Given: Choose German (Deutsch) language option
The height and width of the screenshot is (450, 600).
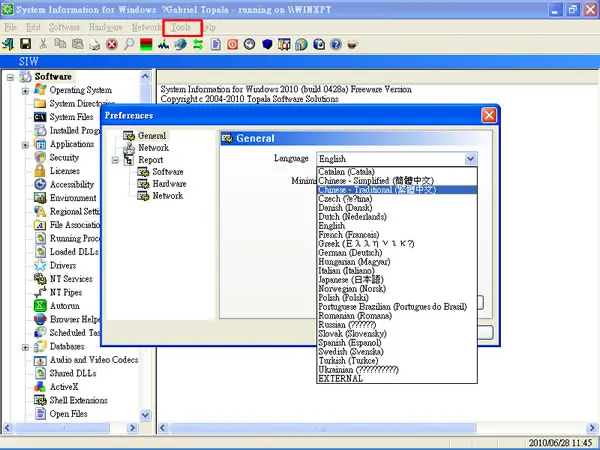Looking at the screenshot, I should pos(397,253).
